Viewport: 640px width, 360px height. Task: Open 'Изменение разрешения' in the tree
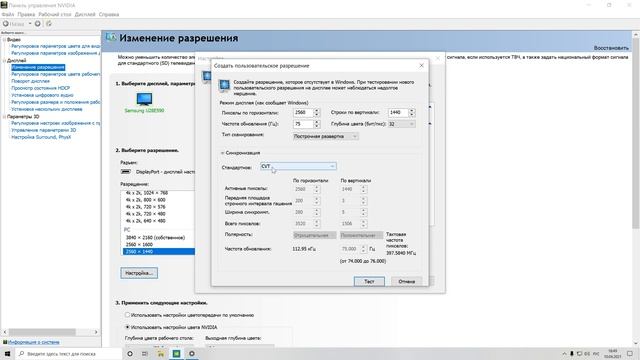38,67
